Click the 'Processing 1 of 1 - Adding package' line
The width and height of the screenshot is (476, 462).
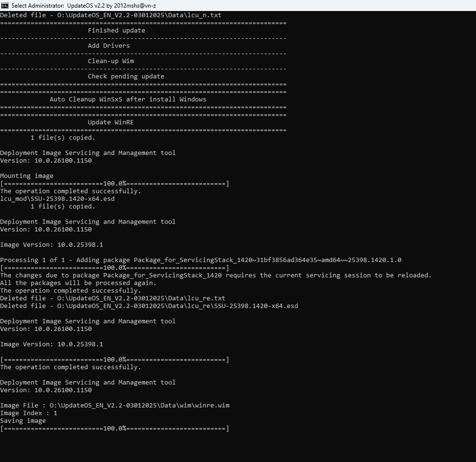[201, 260]
